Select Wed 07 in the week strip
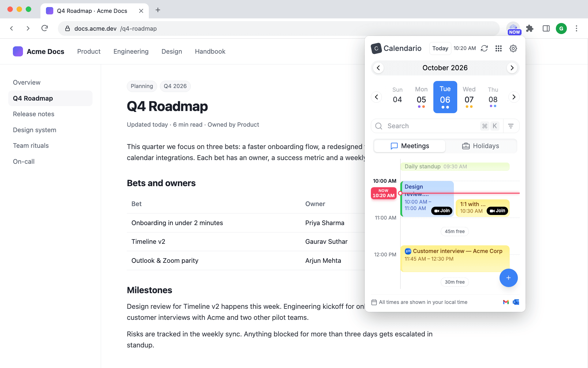This screenshot has width=588, height=368. (x=469, y=97)
